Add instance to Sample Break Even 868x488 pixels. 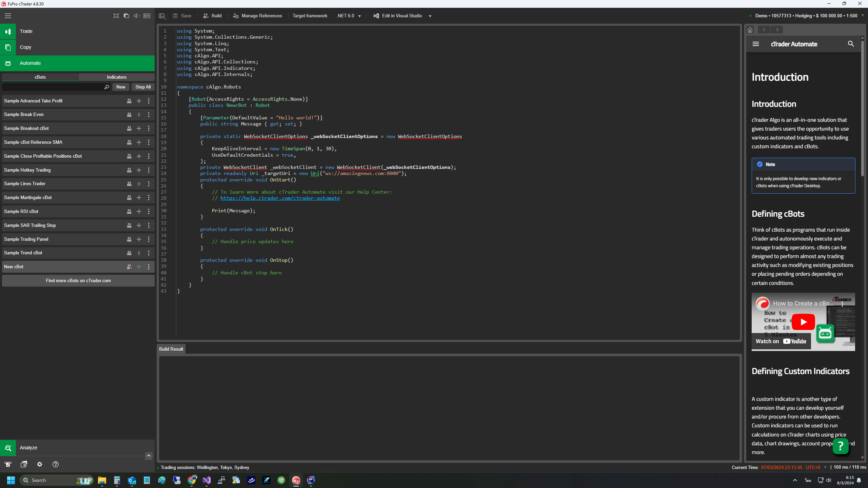tap(139, 115)
